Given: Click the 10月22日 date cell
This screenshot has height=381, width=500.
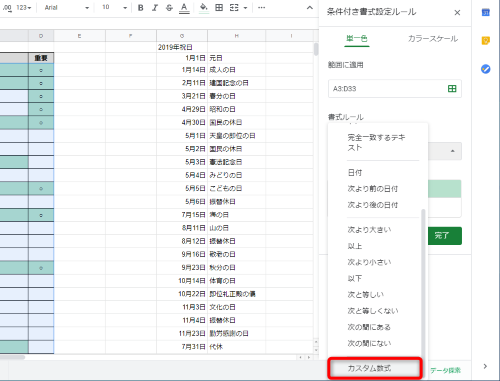Looking at the screenshot, I should [182, 294].
